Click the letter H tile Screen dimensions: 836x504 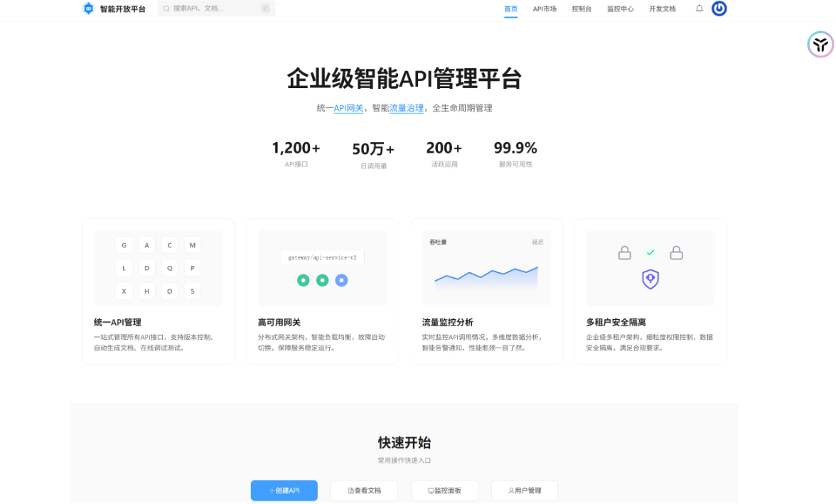pos(146,291)
